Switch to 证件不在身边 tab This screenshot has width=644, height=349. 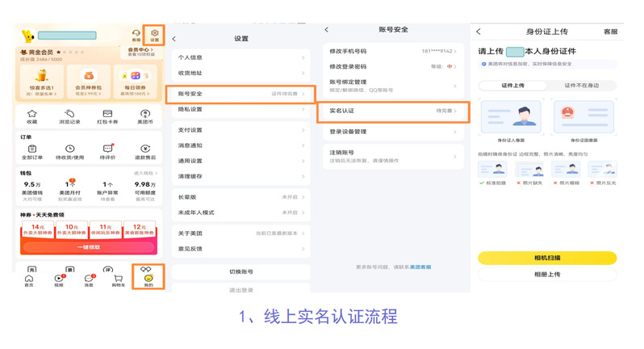coord(582,85)
